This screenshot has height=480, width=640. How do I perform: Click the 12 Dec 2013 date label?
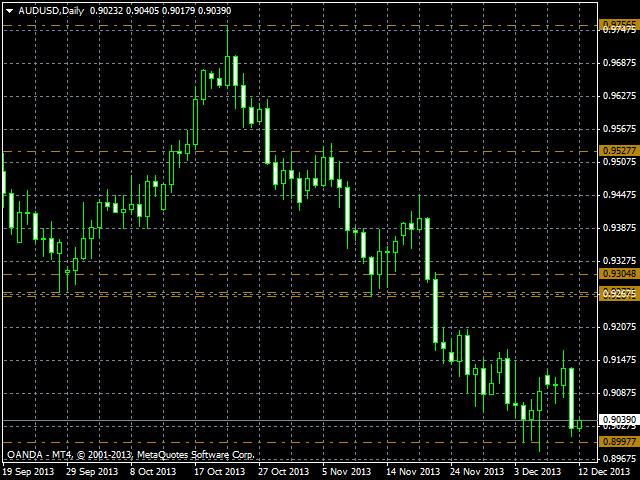[604, 471]
